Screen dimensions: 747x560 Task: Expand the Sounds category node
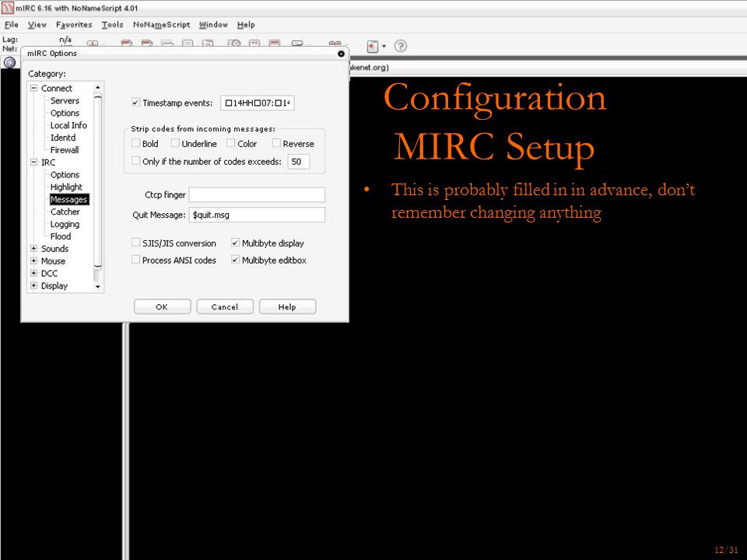(33, 249)
